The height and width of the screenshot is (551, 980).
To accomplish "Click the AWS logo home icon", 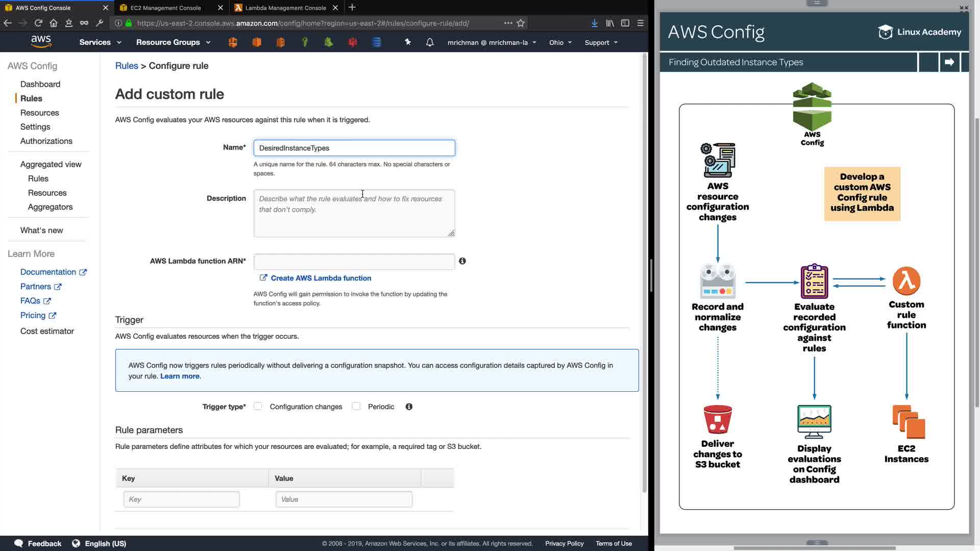I will [x=41, y=42].
